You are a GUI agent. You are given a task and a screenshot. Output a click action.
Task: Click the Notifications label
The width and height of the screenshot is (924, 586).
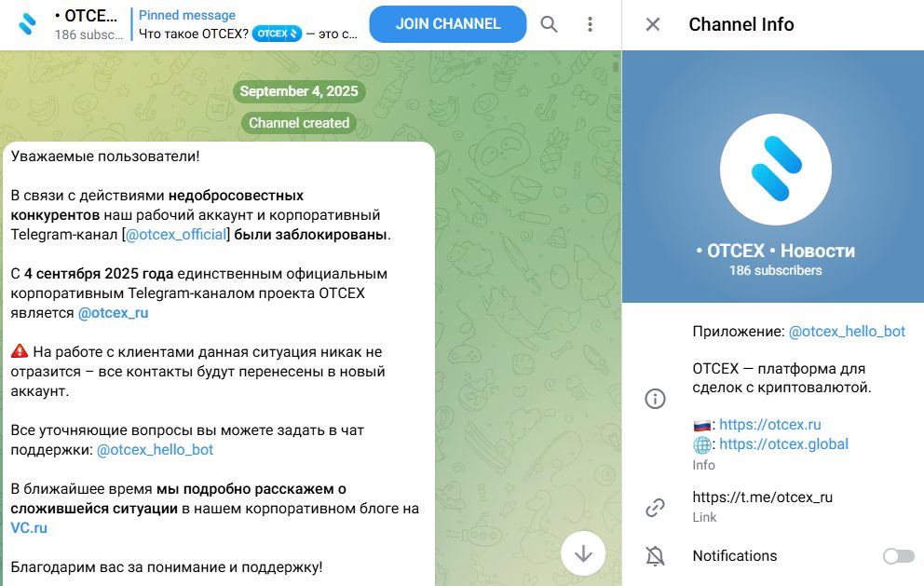(734, 556)
